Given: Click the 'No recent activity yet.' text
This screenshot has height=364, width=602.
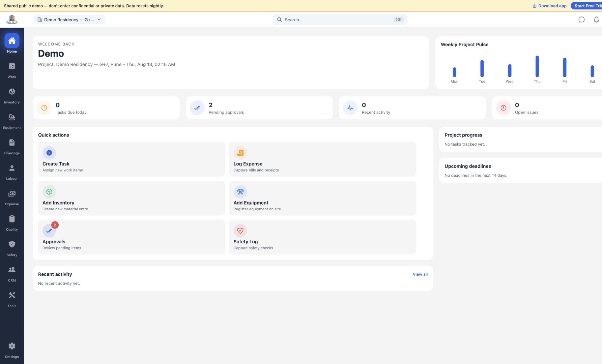Looking at the screenshot, I should (x=59, y=283).
